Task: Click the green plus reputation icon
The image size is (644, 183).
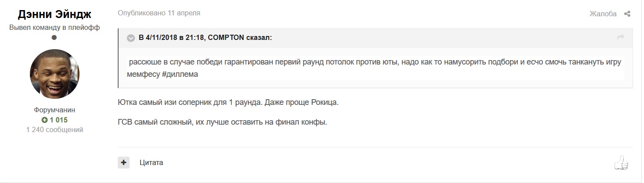Action: [44, 120]
